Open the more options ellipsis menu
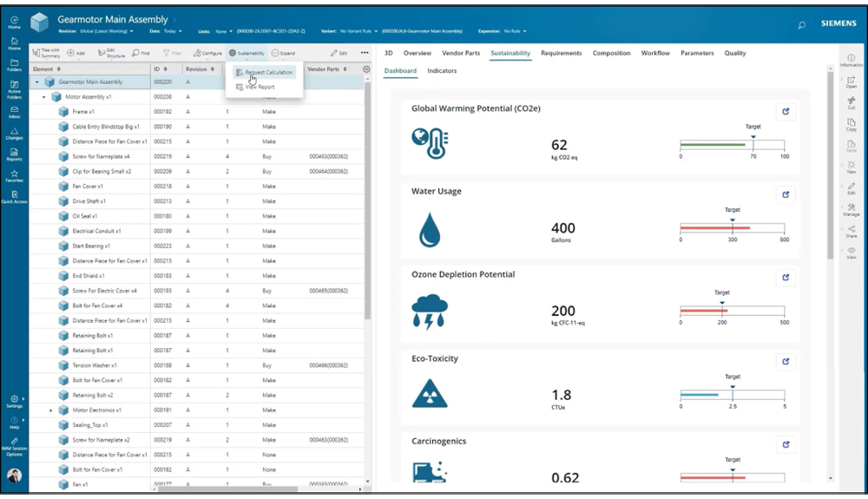The height and width of the screenshot is (499, 868). coord(365,53)
